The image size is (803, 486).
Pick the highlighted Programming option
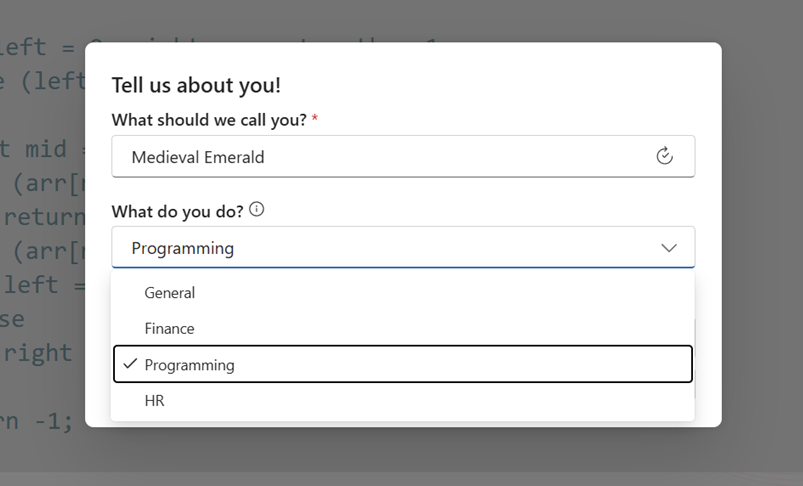(403, 364)
